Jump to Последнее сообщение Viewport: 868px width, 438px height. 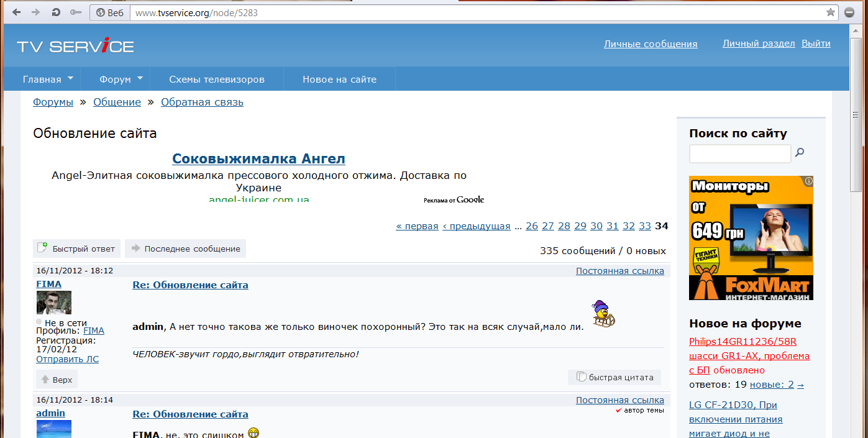[186, 249]
